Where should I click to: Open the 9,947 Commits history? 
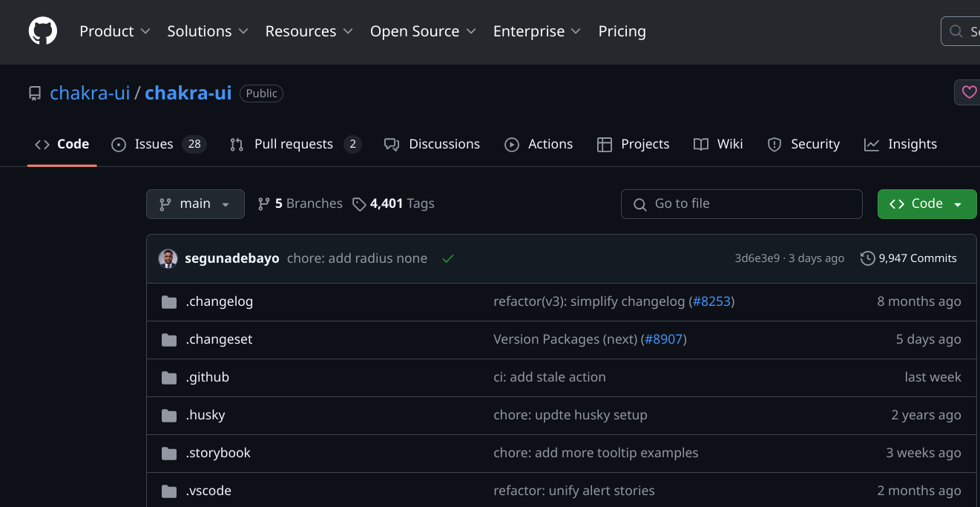(909, 258)
